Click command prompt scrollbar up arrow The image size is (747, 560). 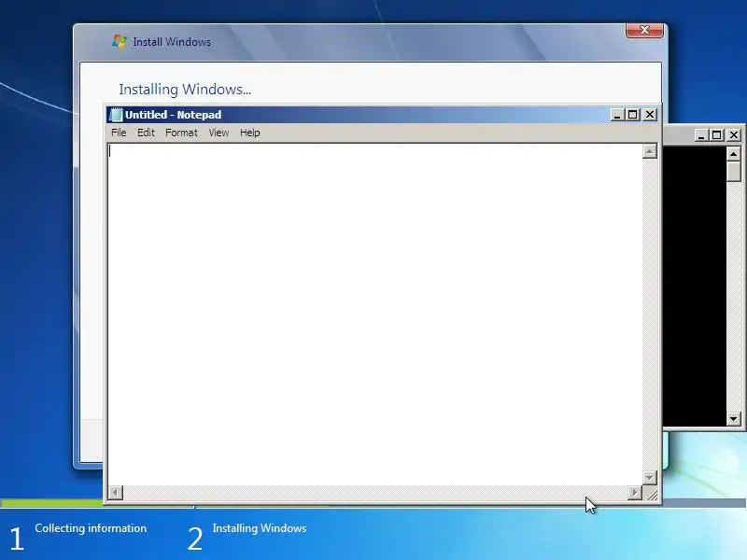coord(734,154)
